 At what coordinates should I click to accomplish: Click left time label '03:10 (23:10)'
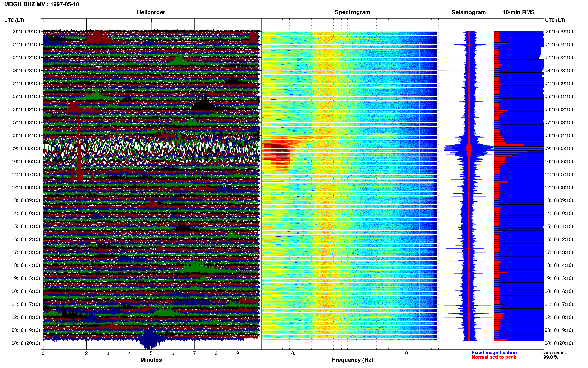point(26,71)
